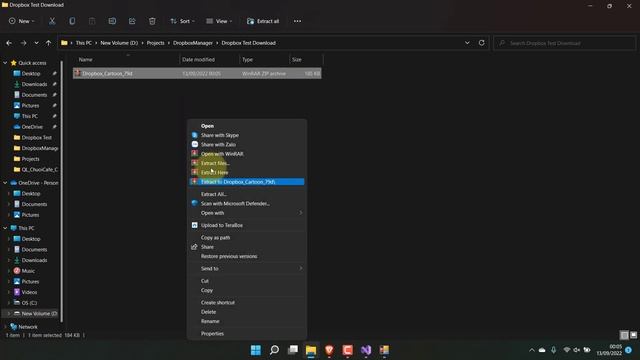Expand address bar history dropdown
640x360 pixels.
click(x=467, y=43)
